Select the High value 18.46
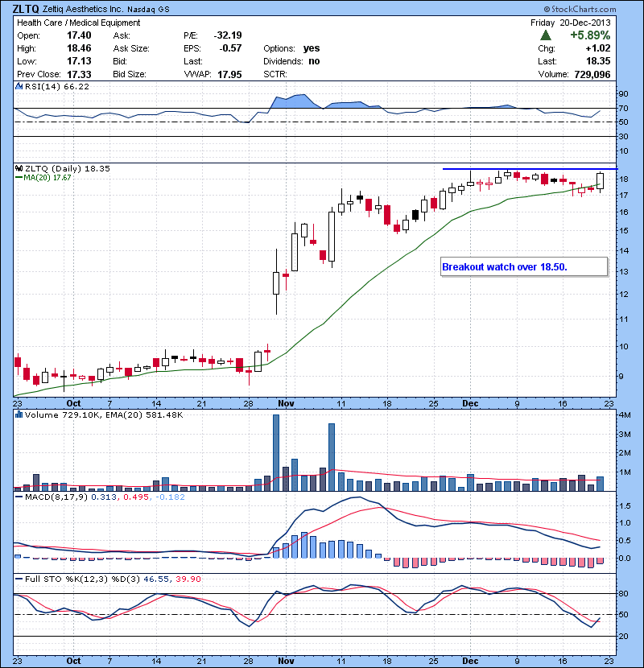 [79, 48]
